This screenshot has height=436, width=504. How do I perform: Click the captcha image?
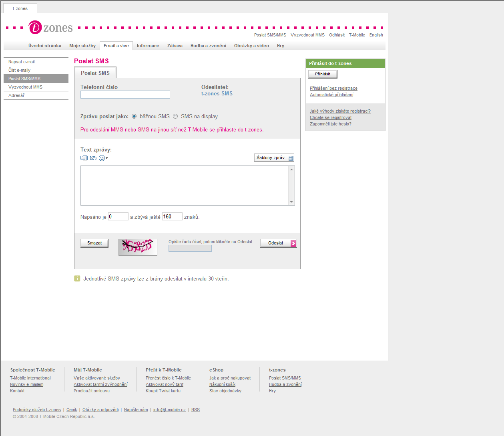pos(138,247)
